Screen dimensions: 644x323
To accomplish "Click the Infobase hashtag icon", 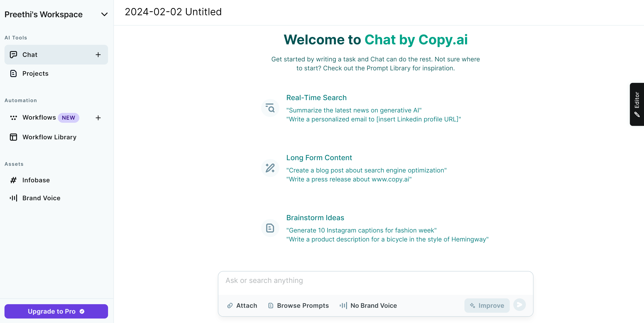I will pyautogui.click(x=13, y=180).
